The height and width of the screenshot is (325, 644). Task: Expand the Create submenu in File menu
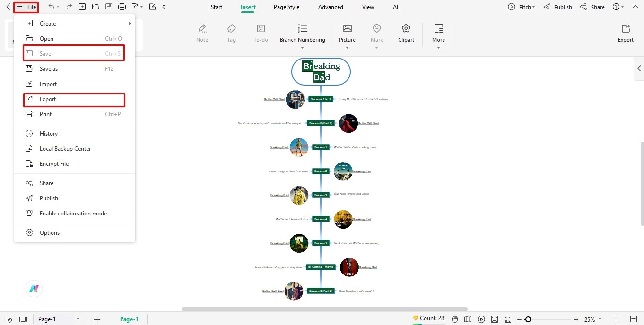tap(75, 24)
